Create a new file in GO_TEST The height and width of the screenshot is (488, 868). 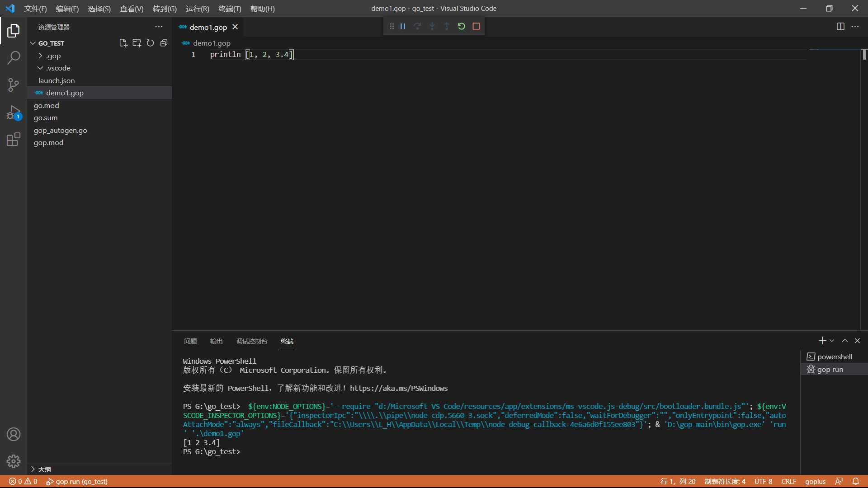click(x=123, y=43)
